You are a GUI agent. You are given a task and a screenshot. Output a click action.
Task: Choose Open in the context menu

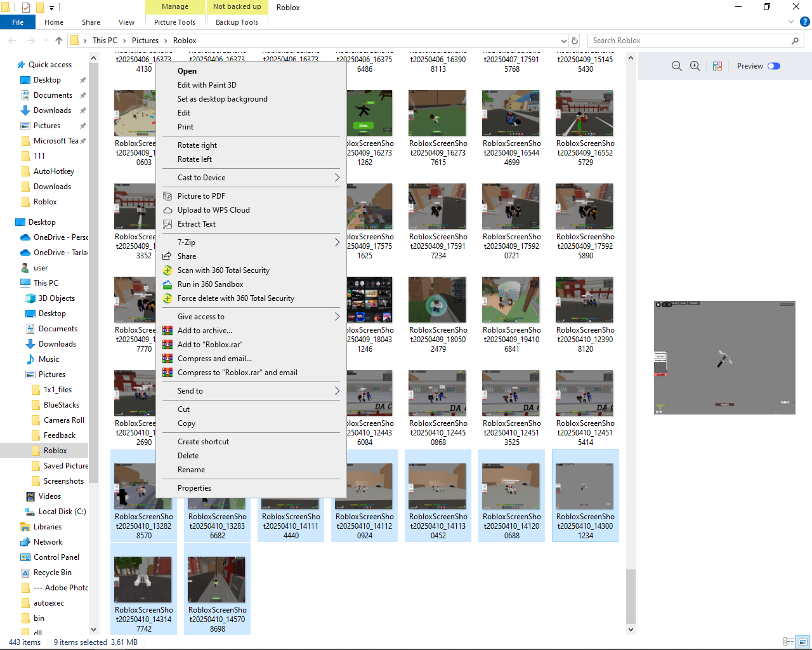[x=187, y=71]
